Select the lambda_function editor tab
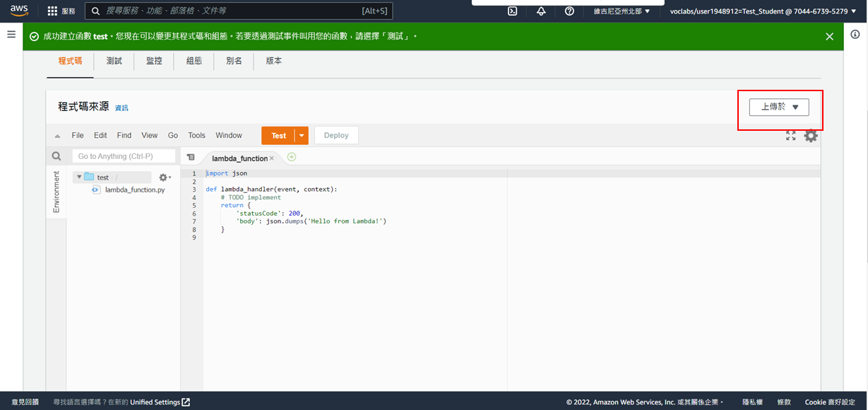Viewport: 868px width, 410px height. point(239,158)
